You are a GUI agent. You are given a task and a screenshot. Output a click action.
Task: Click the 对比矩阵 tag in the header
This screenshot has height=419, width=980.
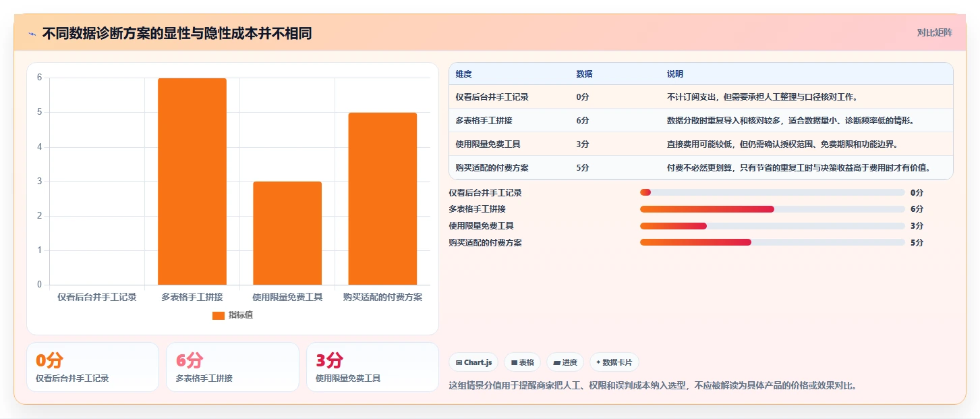[934, 32]
